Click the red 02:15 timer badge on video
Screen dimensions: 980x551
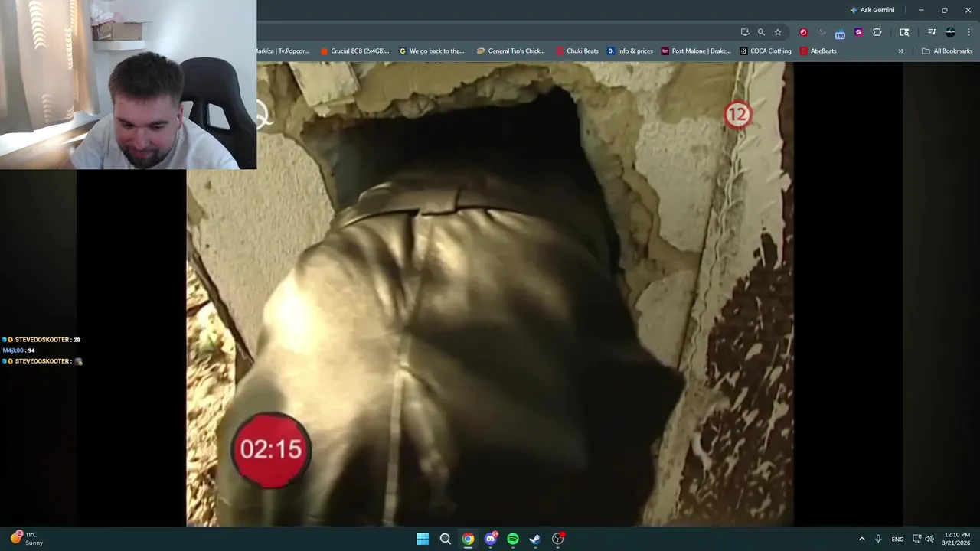(271, 450)
